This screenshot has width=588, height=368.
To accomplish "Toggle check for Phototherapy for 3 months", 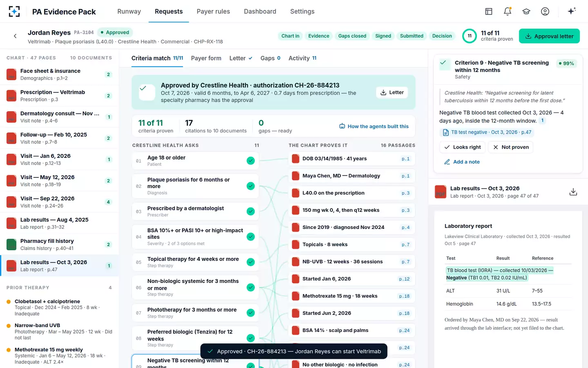I will click(x=251, y=313).
